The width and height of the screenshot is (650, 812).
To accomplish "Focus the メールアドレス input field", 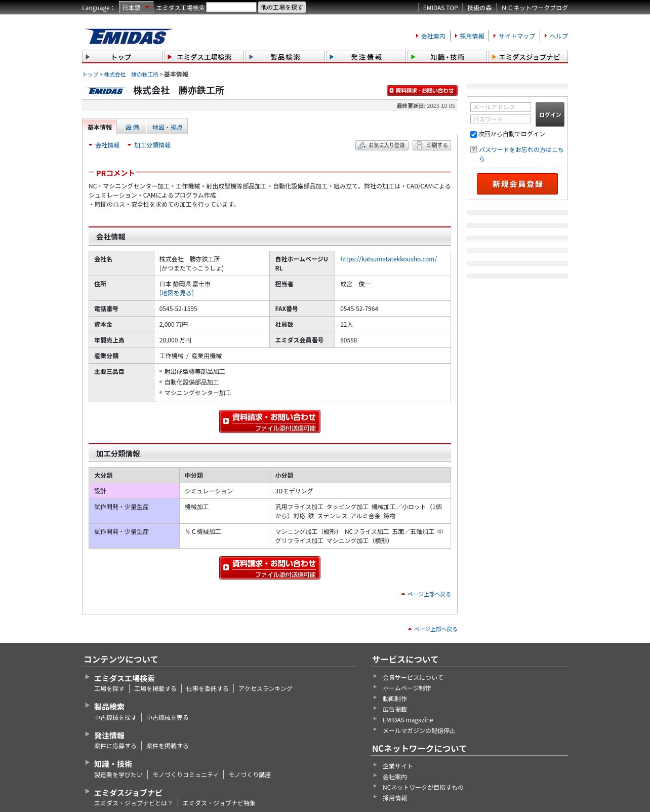I will [x=501, y=107].
